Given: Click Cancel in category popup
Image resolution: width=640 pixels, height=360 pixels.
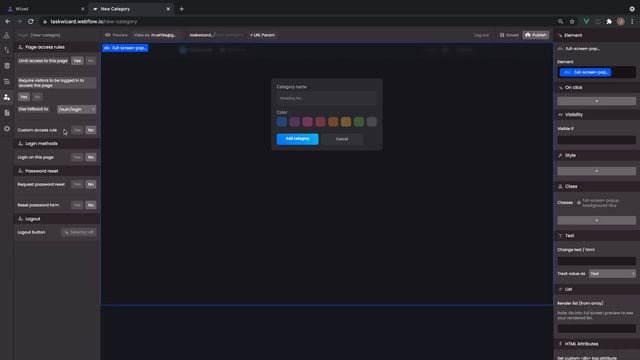Looking at the screenshot, I should click(342, 139).
